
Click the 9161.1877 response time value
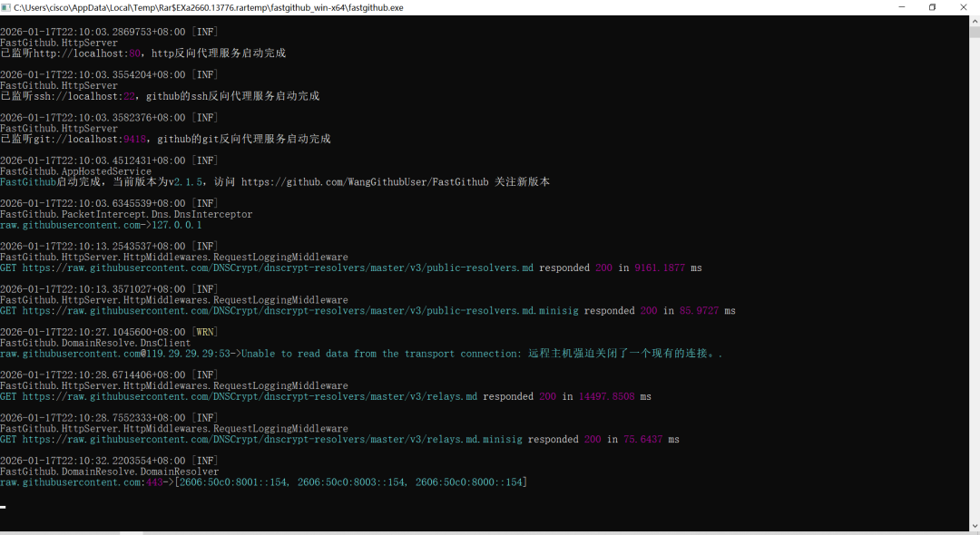[x=660, y=267]
